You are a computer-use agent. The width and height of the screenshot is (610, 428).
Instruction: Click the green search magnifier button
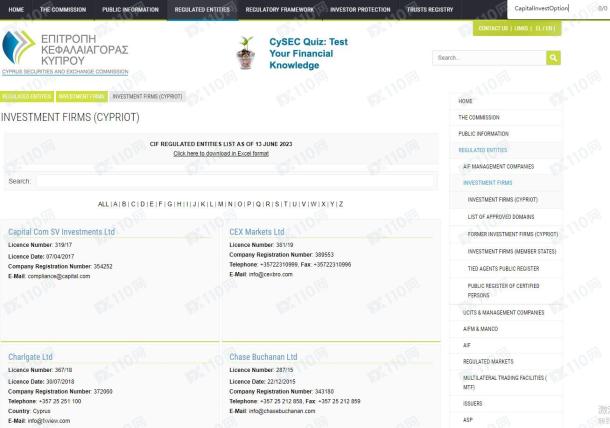[553, 58]
